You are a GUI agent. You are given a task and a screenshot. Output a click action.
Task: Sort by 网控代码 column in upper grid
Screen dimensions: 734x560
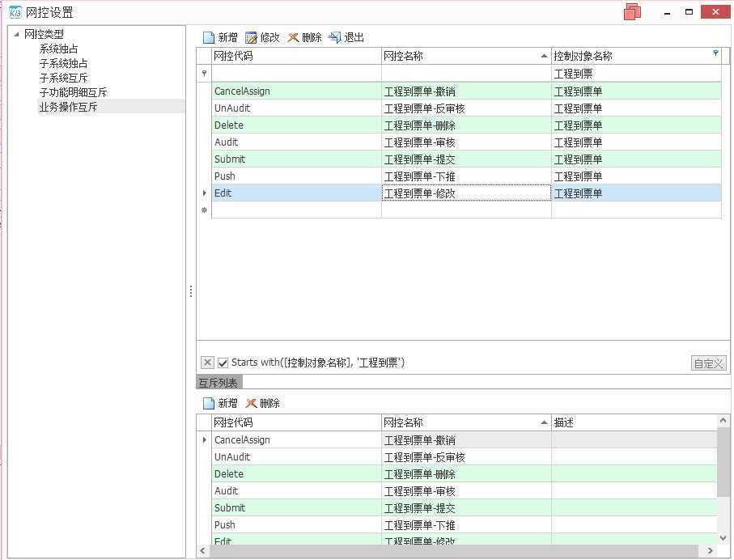pos(296,56)
